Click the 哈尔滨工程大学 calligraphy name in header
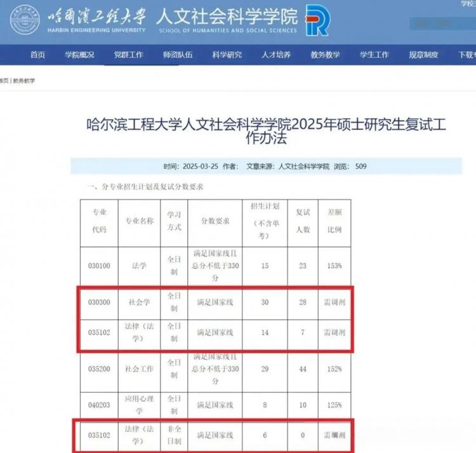The image size is (476, 453). 97,16
